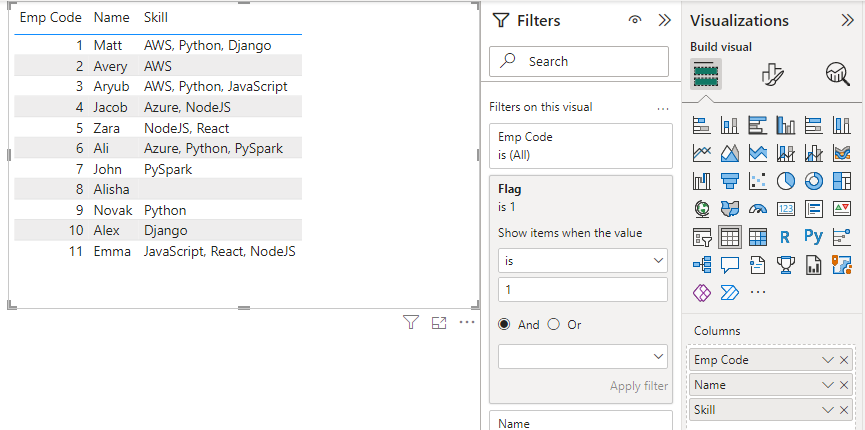865x430 pixels.
Task: Toggle Filters pane visibility eye icon
Action: point(635,20)
